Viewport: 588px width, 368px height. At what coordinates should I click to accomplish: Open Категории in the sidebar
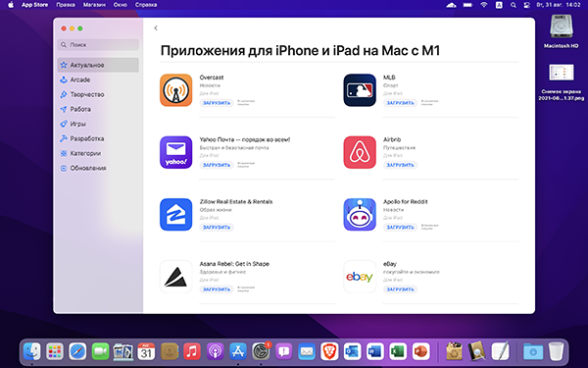(x=98, y=153)
